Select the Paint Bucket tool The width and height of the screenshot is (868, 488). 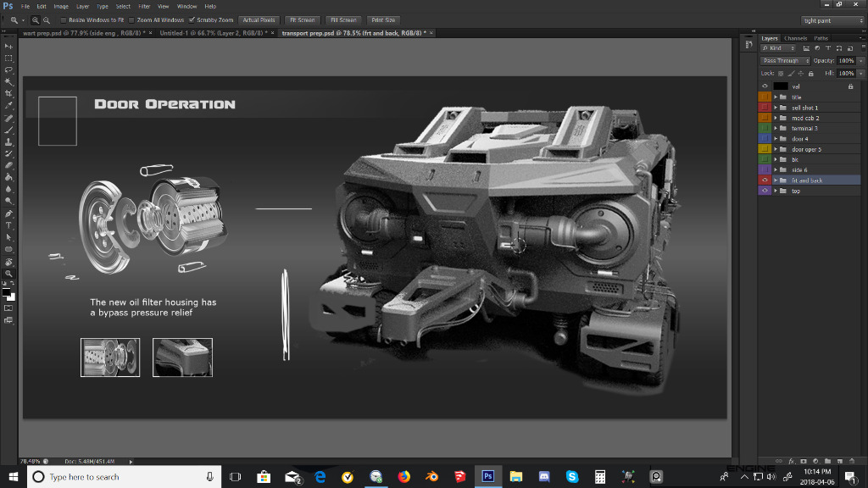click(8, 178)
